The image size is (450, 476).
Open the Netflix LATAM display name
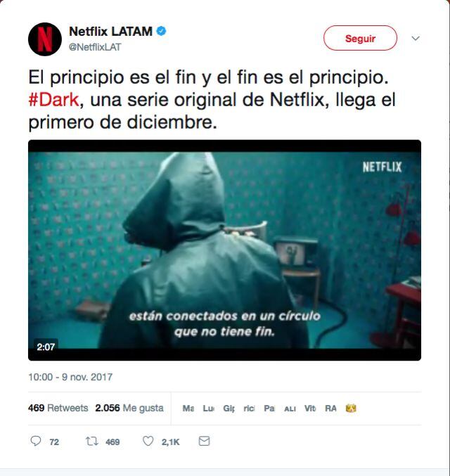point(110,31)
